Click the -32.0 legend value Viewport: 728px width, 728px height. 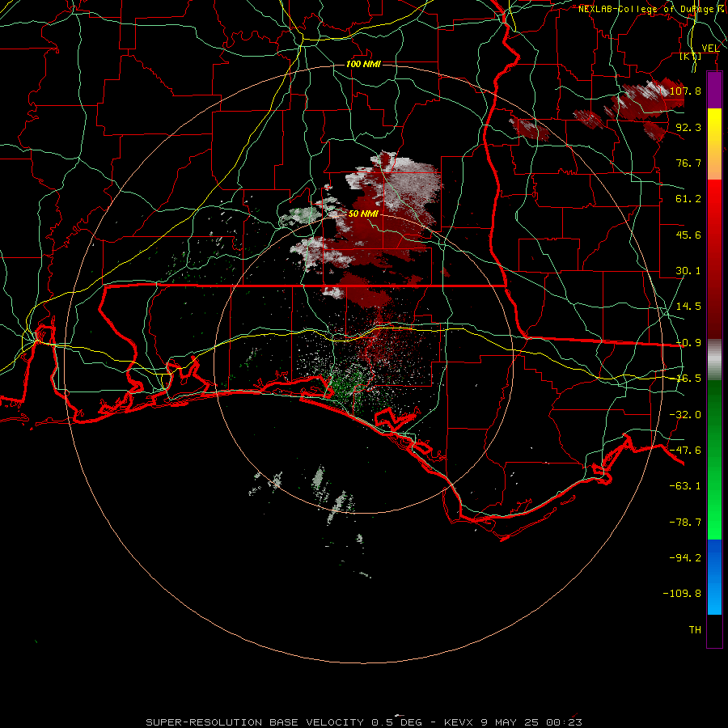click(x=685, y=415)
